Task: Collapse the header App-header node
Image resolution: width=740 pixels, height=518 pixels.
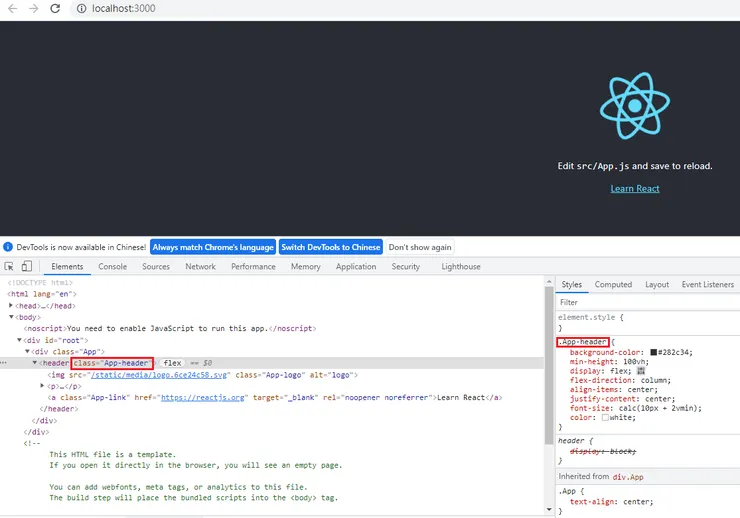Action: click(x=34, y=363)
